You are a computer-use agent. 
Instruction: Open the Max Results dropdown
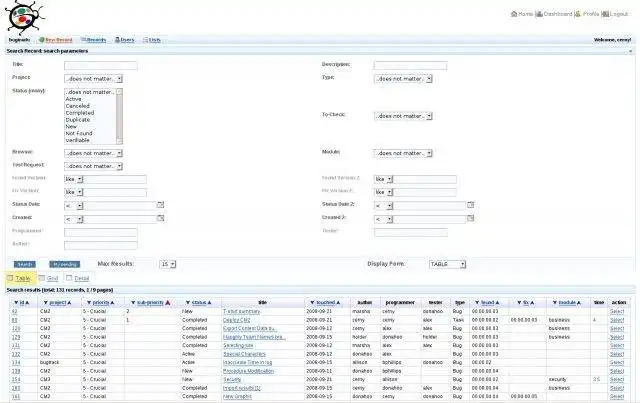pos(167,264)
